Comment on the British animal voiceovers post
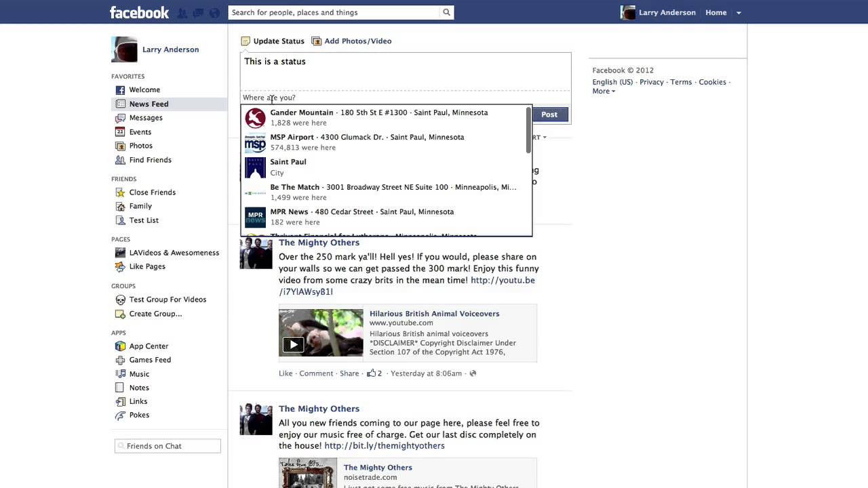Image resolution: width=868 pixels, height=488 pixels. click(316, 373)
